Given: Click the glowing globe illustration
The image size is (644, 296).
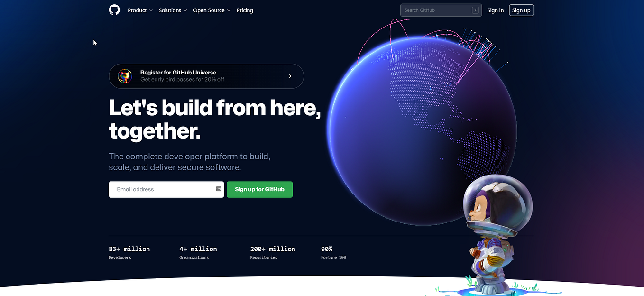Looking at the screenshot, I should pyautogui.click(x=422, y=129).
